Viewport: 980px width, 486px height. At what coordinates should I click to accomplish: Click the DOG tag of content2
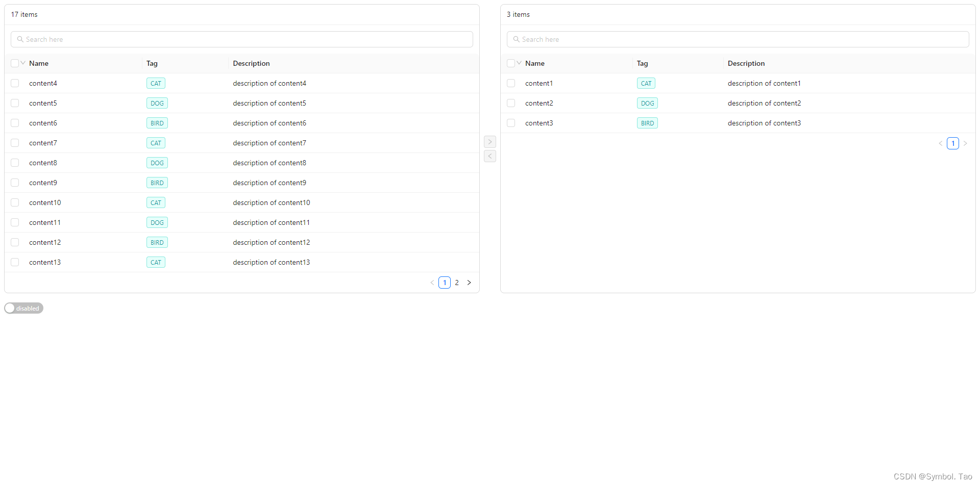click(648, 103)
